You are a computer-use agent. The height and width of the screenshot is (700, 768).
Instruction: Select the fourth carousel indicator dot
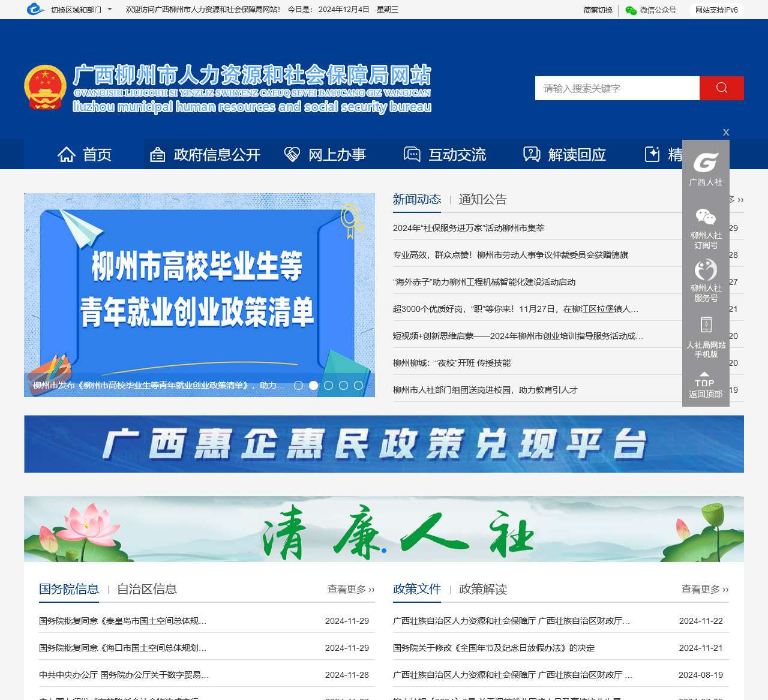(x=343, y=386)
